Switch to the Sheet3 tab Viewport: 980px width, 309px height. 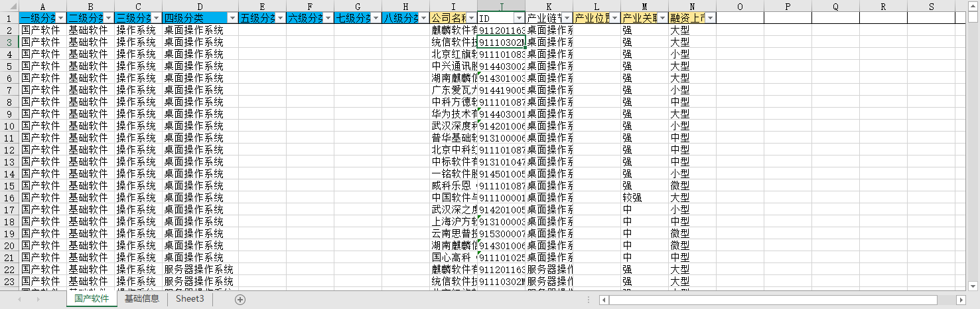pyautogui.click(x=190, y=299)
